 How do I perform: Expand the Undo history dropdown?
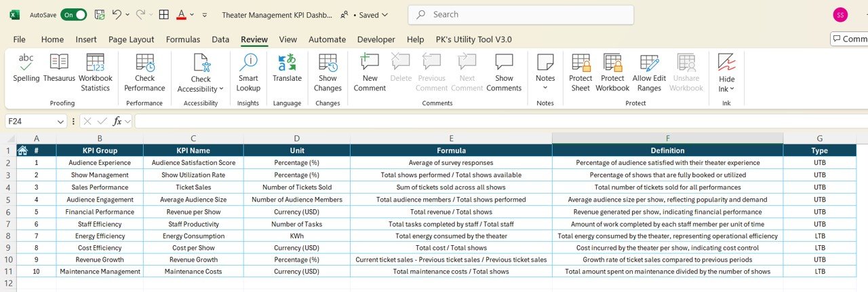tap(127, 14)
